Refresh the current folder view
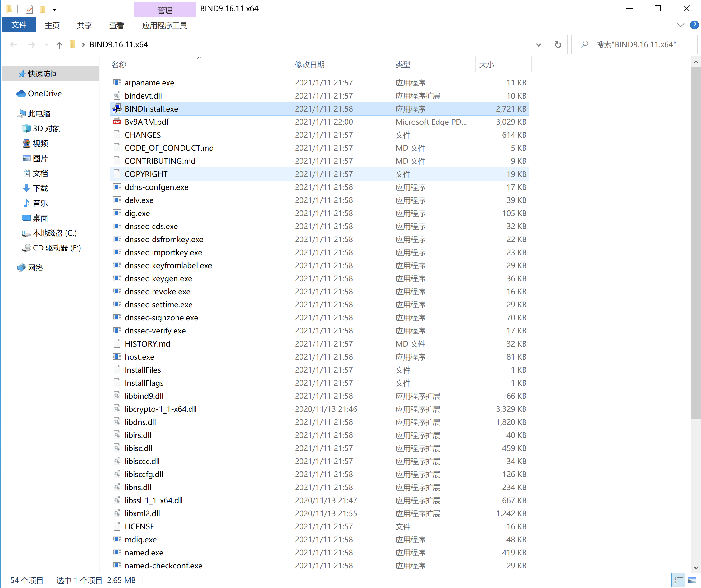This screenshot has height=588, width=701. (558, 44)
